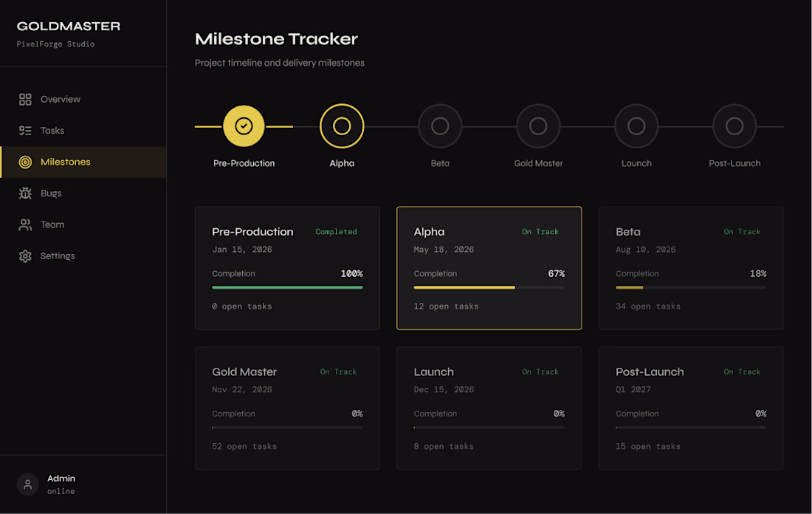The width and height of the screenshot is (812, 514).
Task: Click the Overview grid icon in sidebar
Action: [25, 99]
